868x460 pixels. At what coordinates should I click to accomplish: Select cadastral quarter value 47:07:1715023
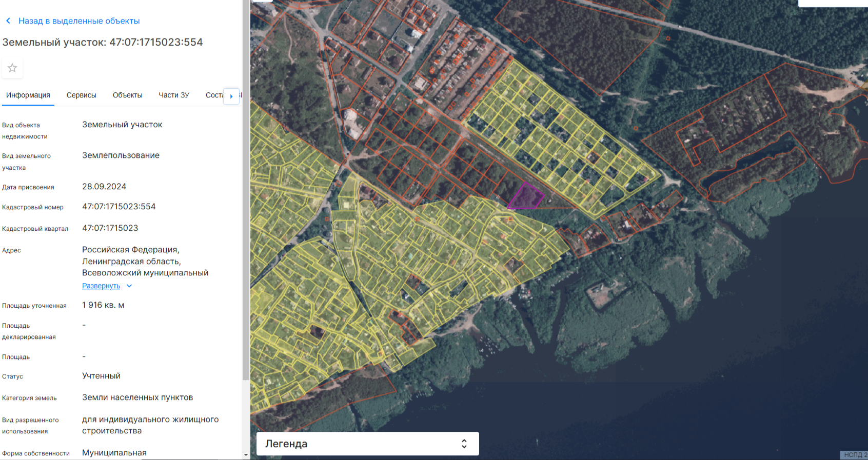(x=110, y=228)
